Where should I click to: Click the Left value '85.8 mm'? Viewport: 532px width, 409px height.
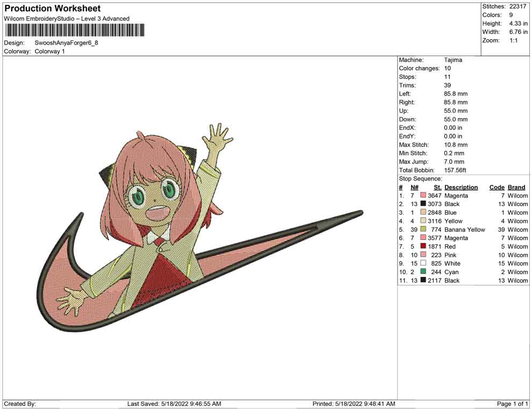456,94
